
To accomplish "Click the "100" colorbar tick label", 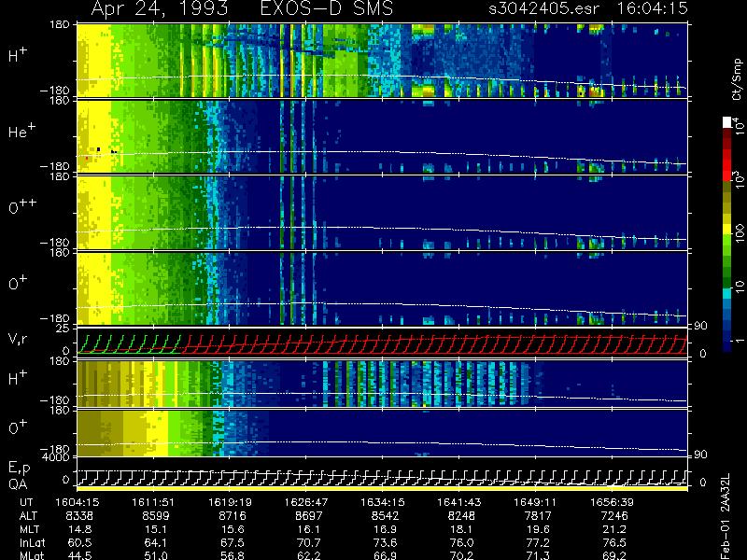I will coord(739,234).
